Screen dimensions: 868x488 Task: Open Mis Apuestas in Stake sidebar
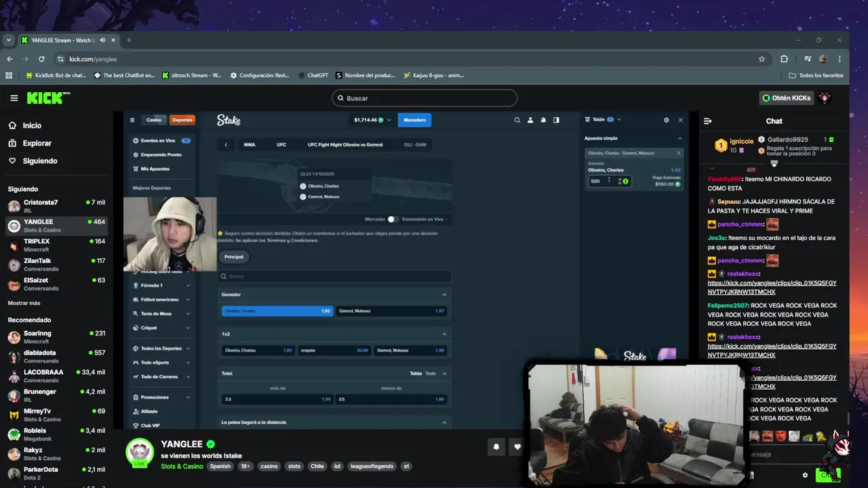151,169
